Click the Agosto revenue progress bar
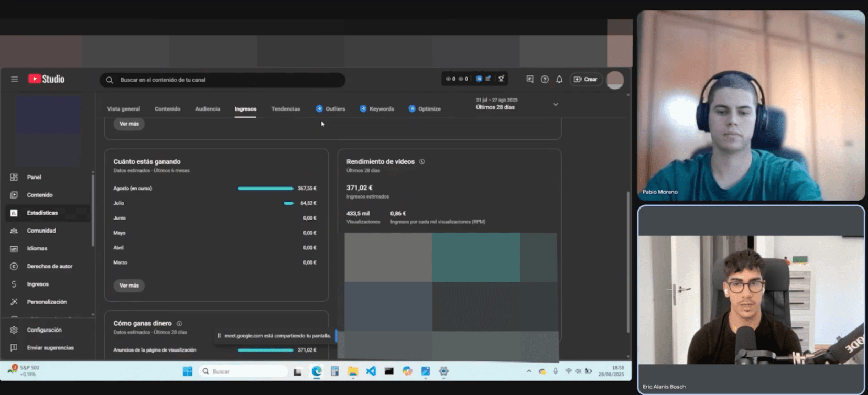868x395 pixels. pos(265,188)
